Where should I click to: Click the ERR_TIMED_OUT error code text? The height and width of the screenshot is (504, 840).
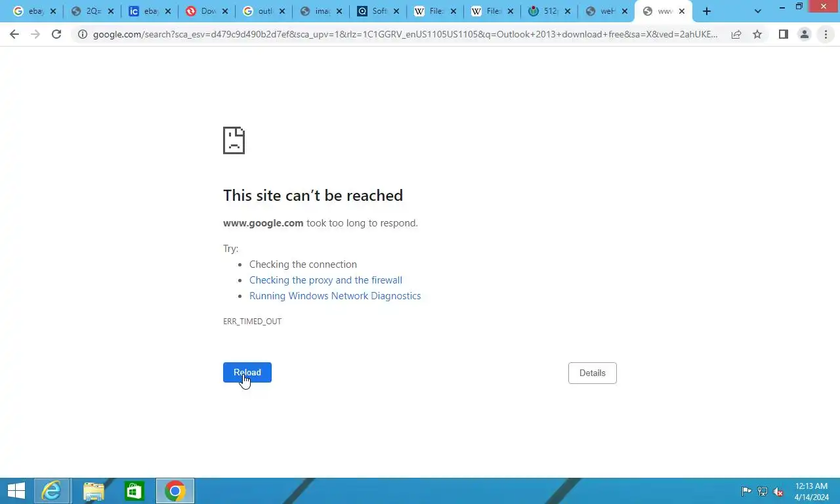tap(252, 322)
